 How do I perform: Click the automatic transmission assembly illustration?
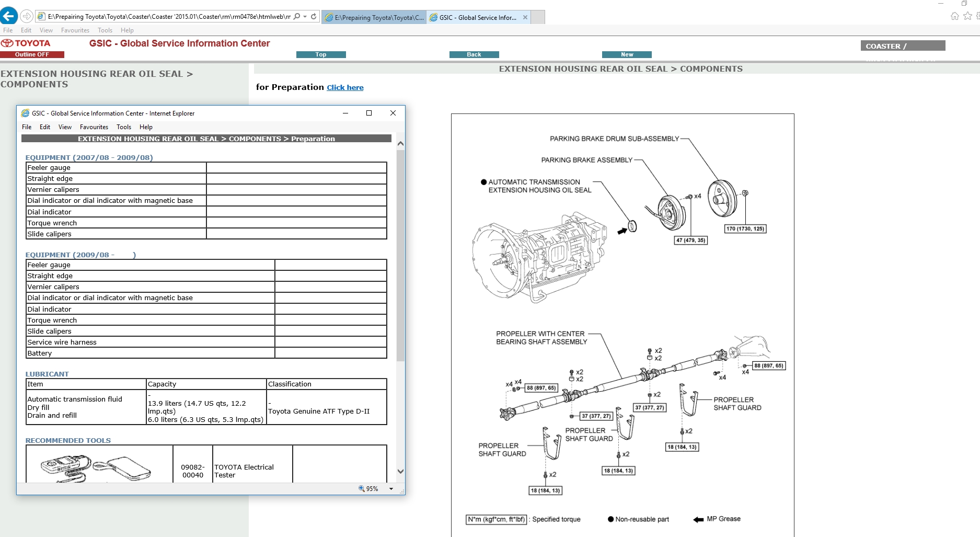(x=540, y=257)
